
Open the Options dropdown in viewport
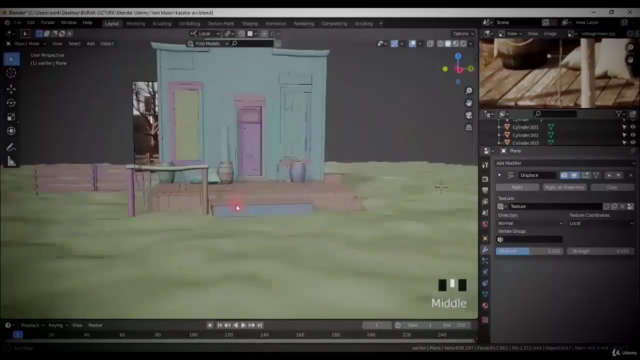coord(463,33)
